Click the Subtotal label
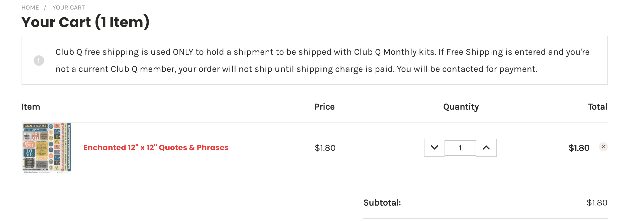Viewport: 644px width, 221px height. click(382, 203)
